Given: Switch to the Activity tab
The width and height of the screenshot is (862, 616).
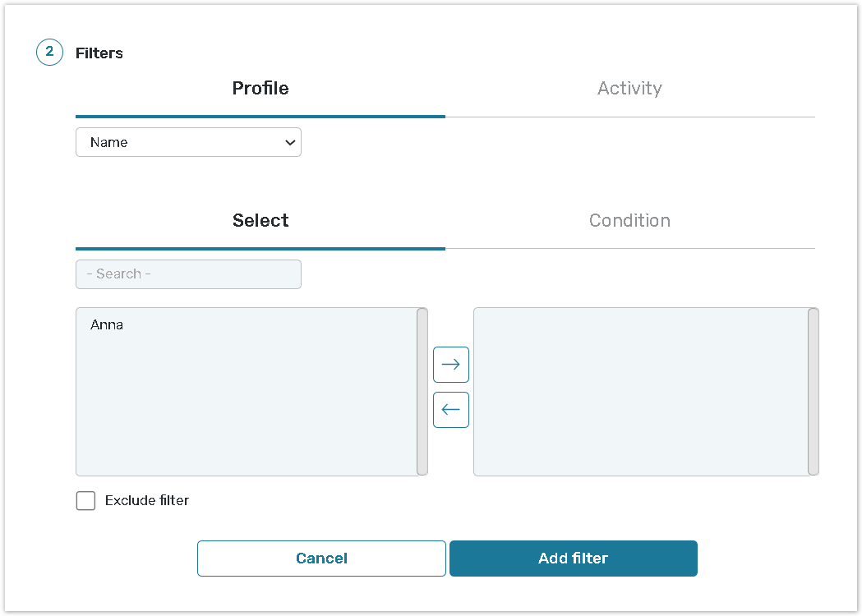Looking at the screenshot, I should coord(629,89).
